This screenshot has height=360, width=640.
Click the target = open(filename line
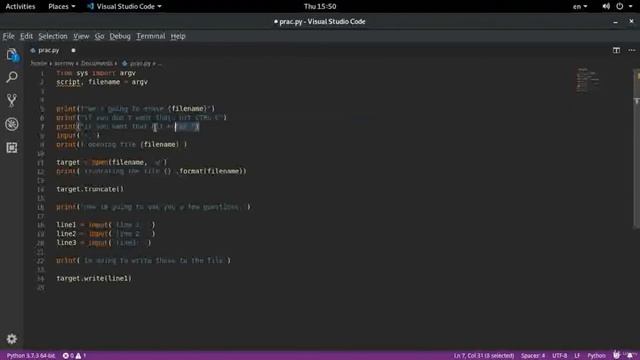click(x=112, y=162)
